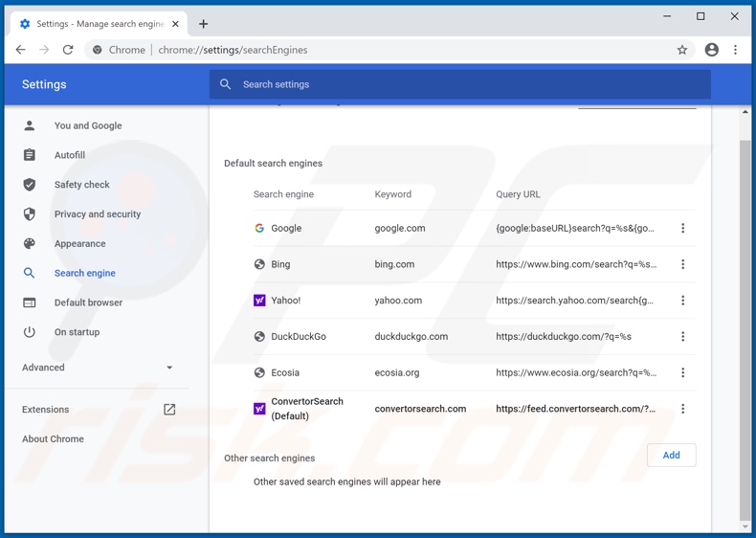This screenshot has width=756, height=538.
Task: Click the globe icon next to DuckDuckGo
Action: (x=259, y=337)
